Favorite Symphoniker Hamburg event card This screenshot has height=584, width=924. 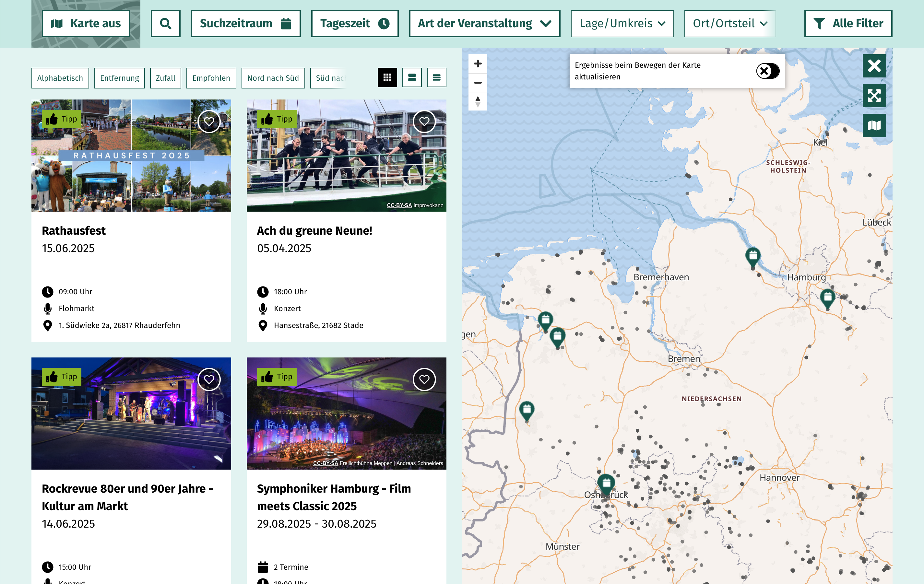coord(424,379)
